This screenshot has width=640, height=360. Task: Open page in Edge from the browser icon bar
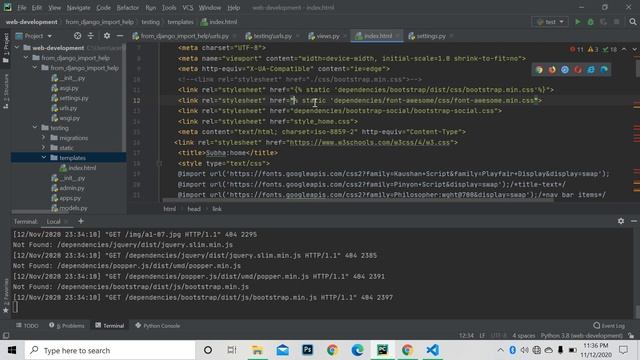[x=604, y=69]
